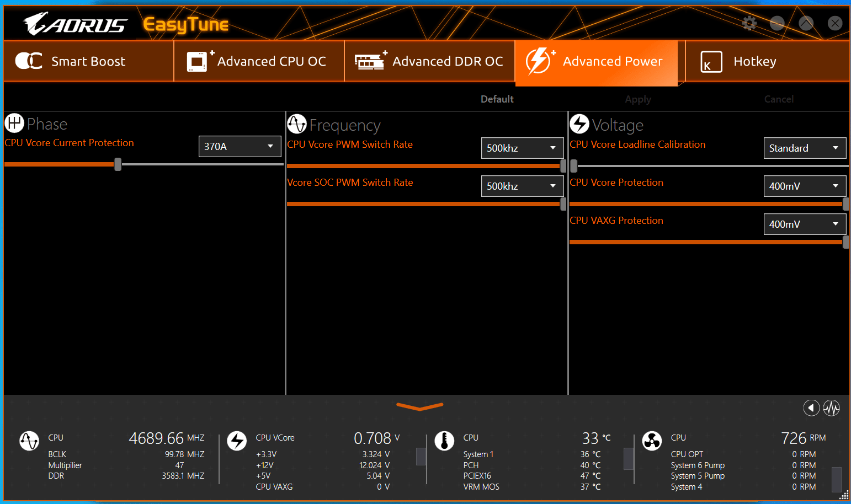Click the left arrow circle icon
851x504 pixels.
(x=811, y=408)
